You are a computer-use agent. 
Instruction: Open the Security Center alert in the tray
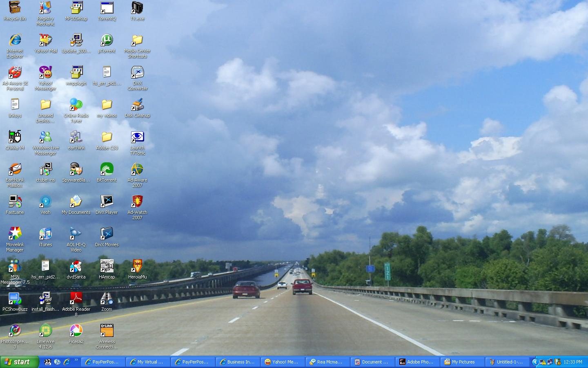558,362
